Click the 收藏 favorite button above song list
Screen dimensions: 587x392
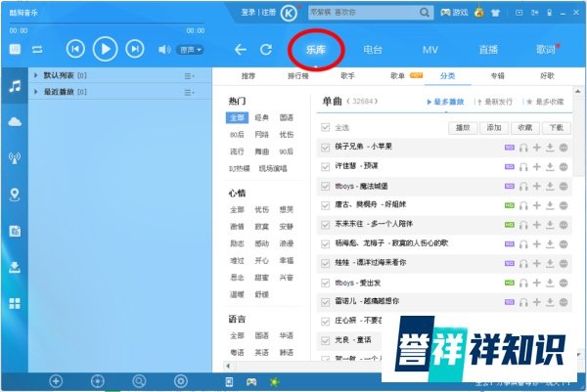[525, 128]
